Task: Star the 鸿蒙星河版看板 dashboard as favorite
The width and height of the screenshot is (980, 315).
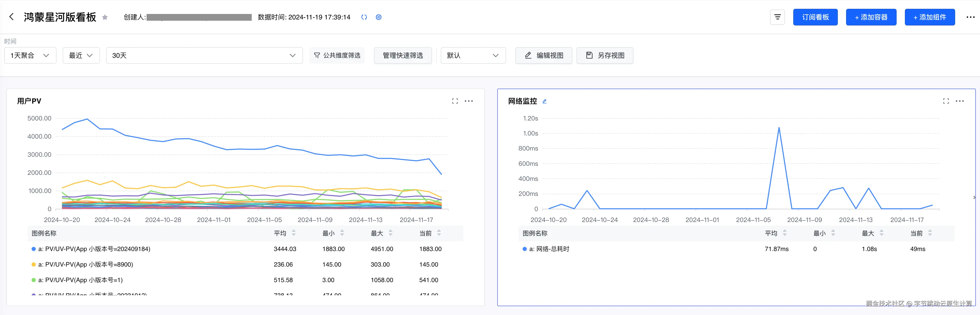Action: click(105, 17)
